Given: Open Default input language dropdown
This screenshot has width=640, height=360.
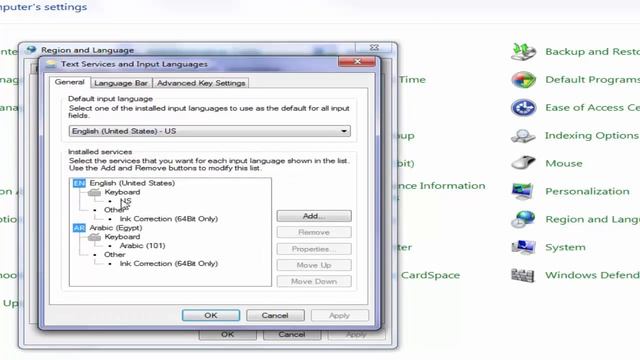Looking at the screenshot, I should click(x=210, y=131).
